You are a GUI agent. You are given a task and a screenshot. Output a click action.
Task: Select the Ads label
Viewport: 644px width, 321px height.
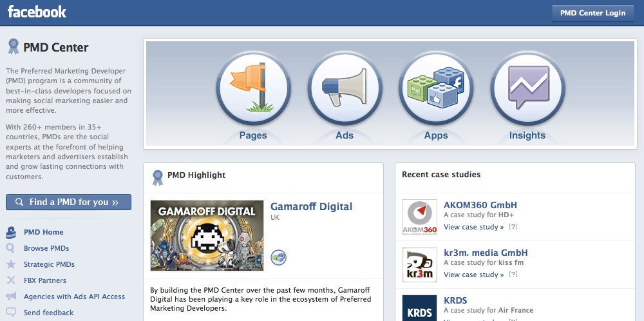click(x=345, y=135)
